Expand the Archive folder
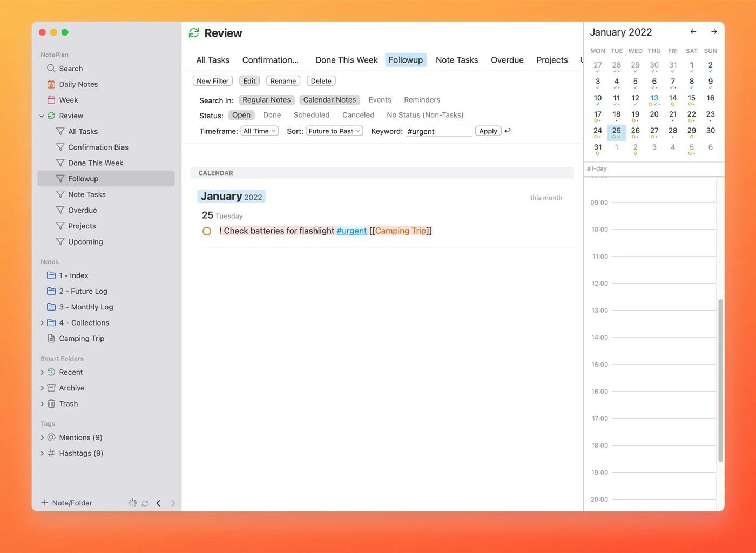 tap(42, 388)
